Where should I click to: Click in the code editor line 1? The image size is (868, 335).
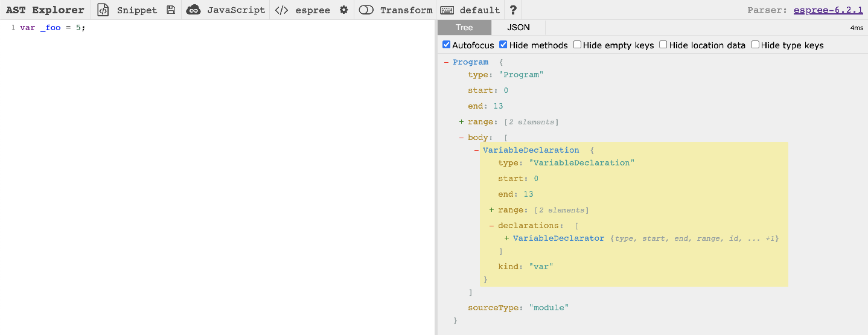click(181, 28)
